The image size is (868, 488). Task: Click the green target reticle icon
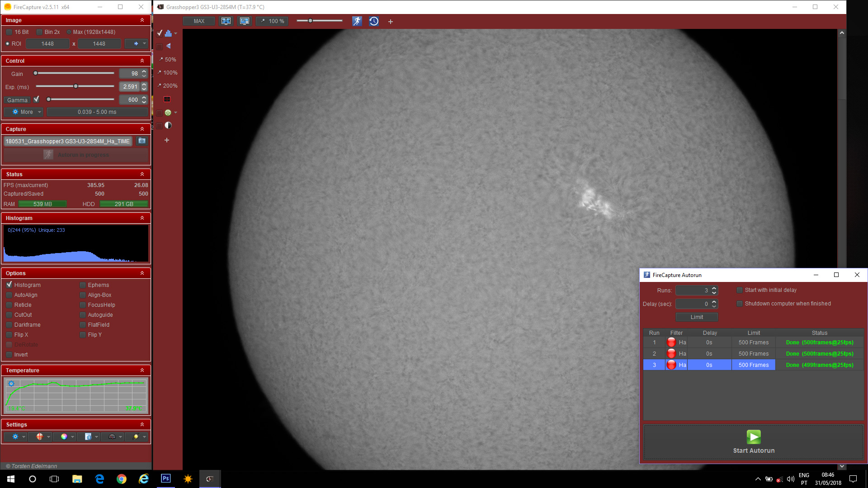[x=168, y=113]
